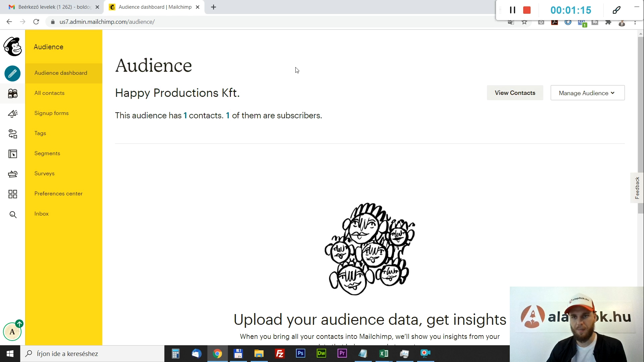
Task: Click the Windows search box
Action: point(92,354)
